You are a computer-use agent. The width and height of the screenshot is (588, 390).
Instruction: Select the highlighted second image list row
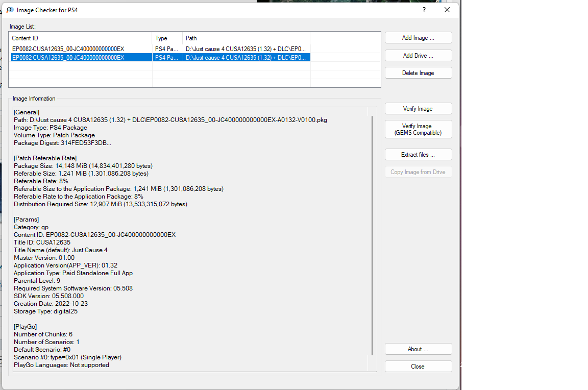pos(160,57)
